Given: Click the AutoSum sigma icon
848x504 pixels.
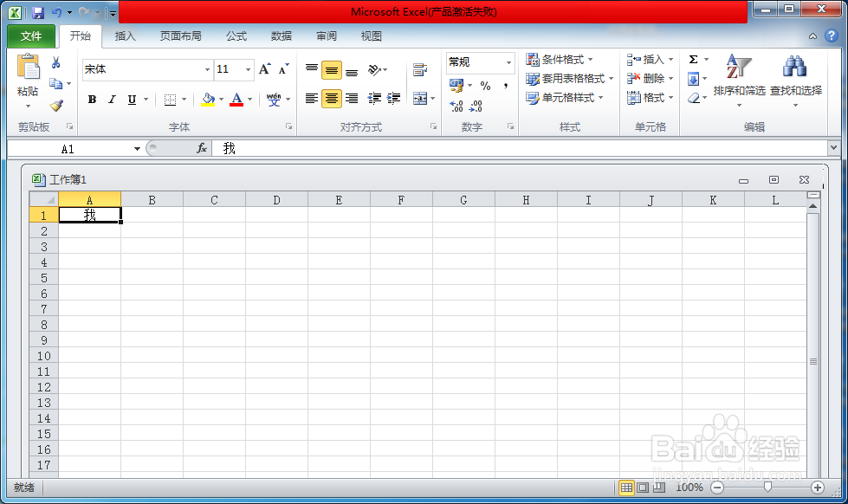Looking at the screenshot, I should tap(693, 60).
